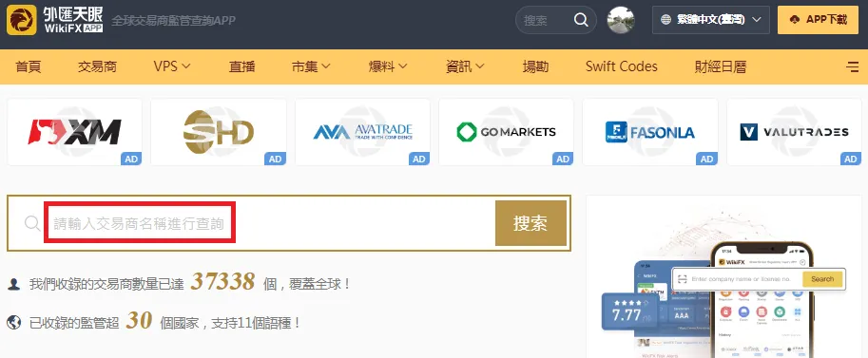Open Swift Codes page
This screenshot has height=358, width=868.
coord(621,66)
